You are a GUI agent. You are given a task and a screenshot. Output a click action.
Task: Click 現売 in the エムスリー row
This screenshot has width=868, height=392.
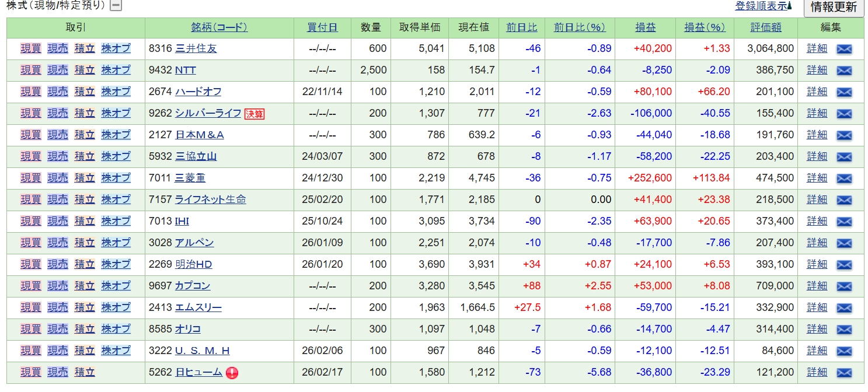(58, 307)
